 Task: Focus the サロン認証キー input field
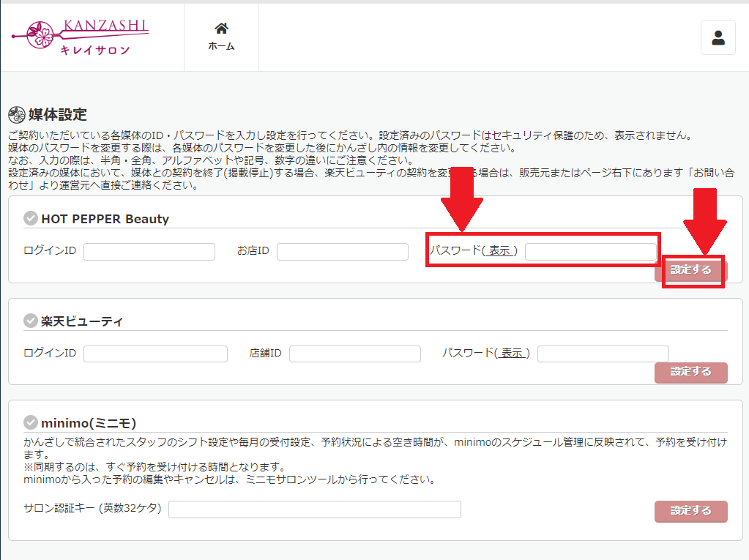click(x=314, y=509)
